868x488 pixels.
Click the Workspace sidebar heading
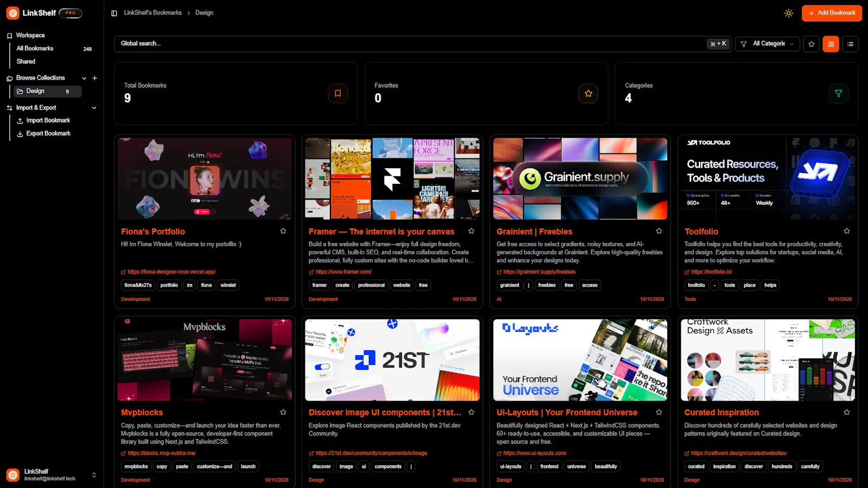point(30,35)
